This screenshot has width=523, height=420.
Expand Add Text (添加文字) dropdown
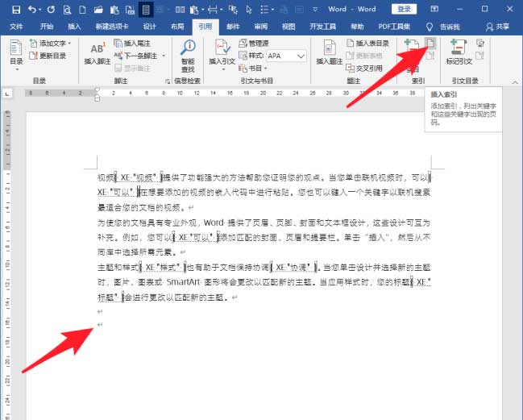pyautogui.click(x=70, y=44)
